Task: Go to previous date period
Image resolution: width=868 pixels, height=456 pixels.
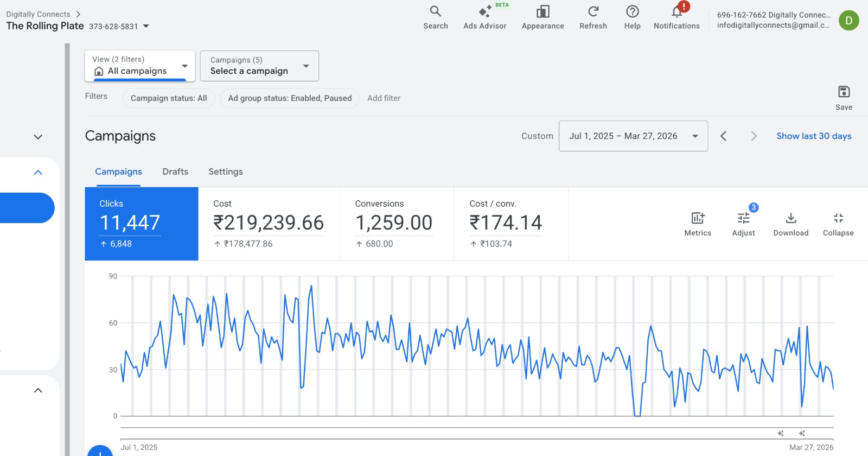Action: point(723,136)
